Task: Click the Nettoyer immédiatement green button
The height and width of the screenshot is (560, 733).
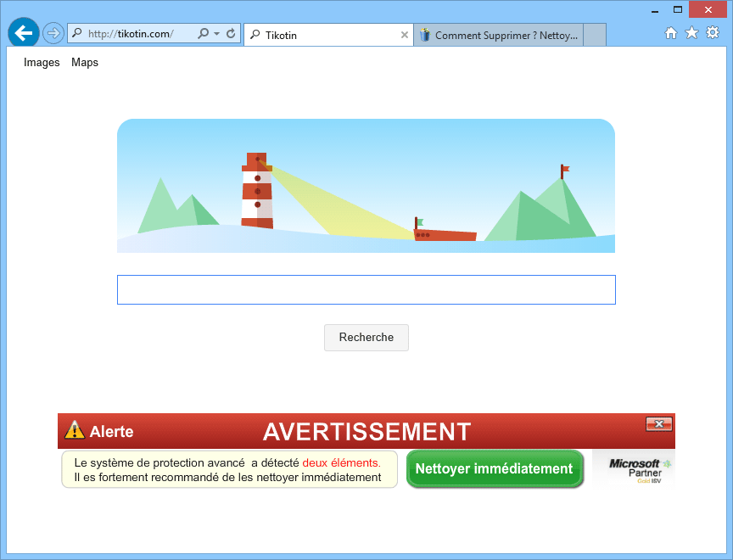Action: pos(495,469)
